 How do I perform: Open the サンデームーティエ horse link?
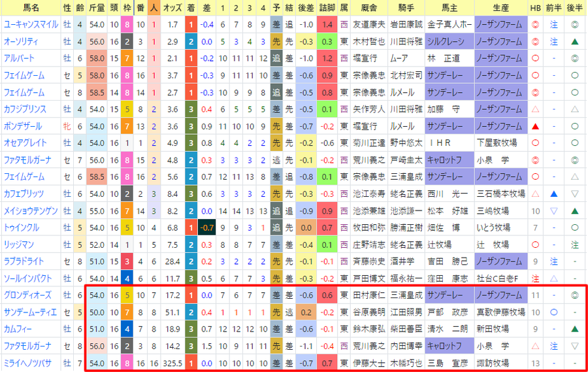pos(30,313)
